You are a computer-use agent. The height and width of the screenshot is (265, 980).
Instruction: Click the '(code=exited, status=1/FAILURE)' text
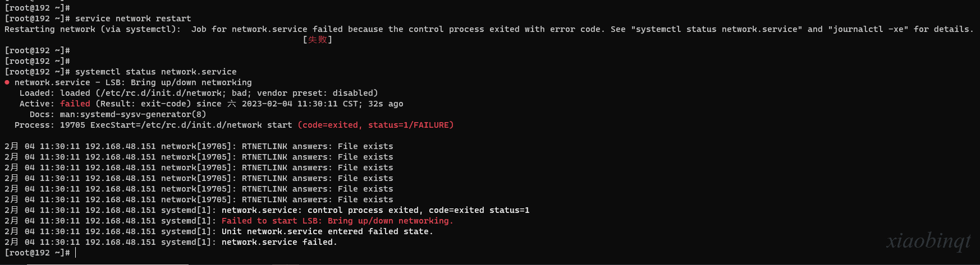(375, 125)
